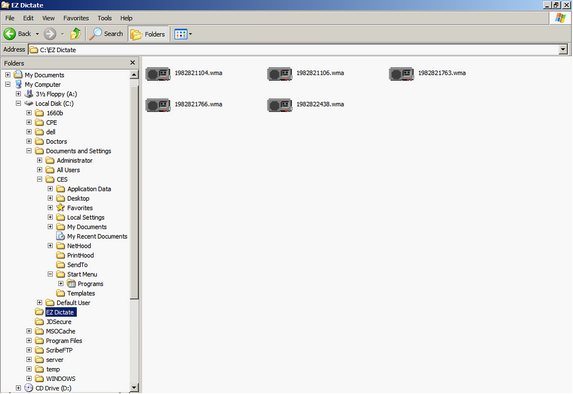Collapse the Documents and Settings folder

point(29,151)
